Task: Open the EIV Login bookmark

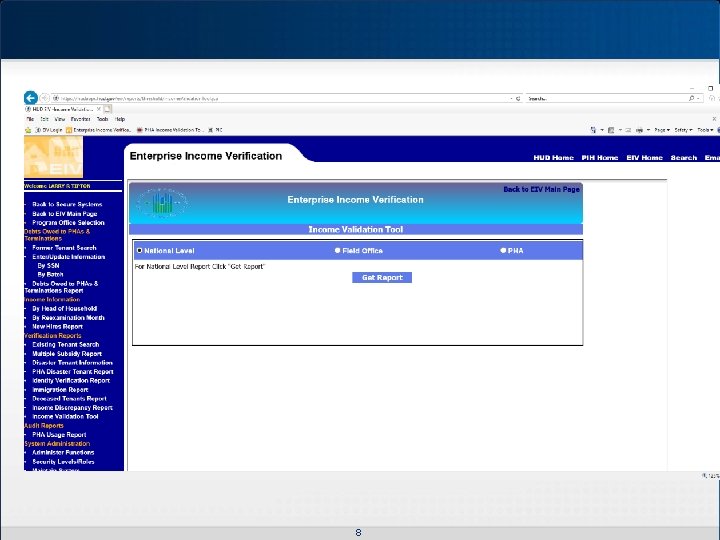Action: 49,130
